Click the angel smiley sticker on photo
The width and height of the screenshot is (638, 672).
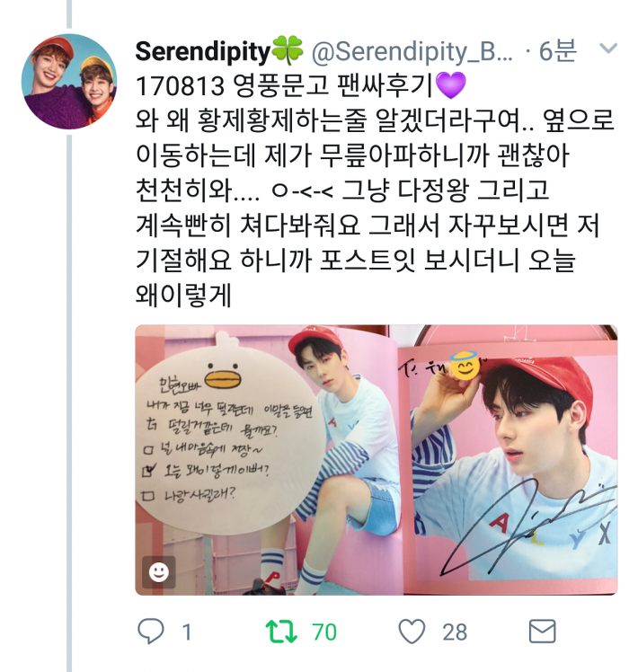[465, 365]
